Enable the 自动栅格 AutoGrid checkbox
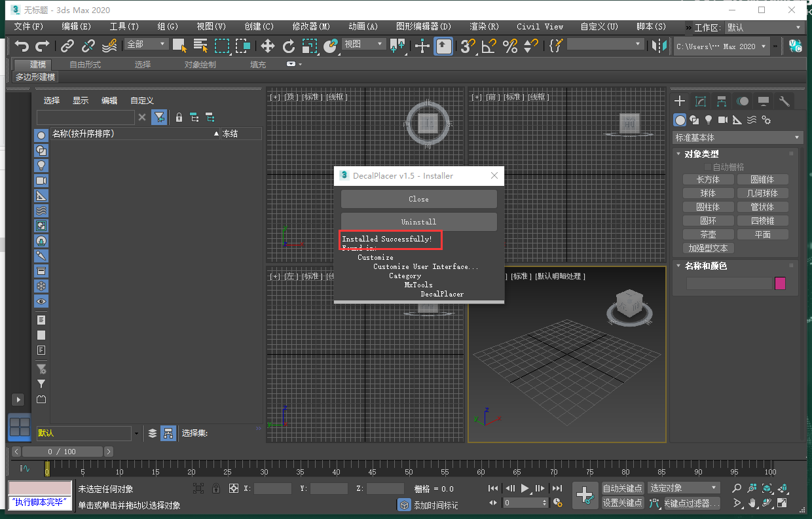This screenshot has width=812, height=519. 707,166
